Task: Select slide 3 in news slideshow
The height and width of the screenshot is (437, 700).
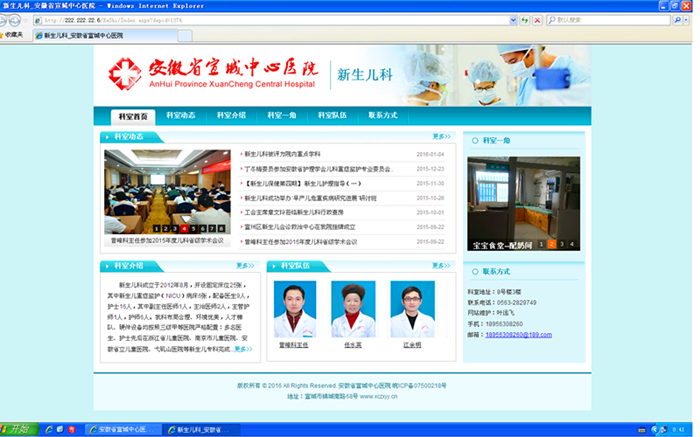Action: 175,229
